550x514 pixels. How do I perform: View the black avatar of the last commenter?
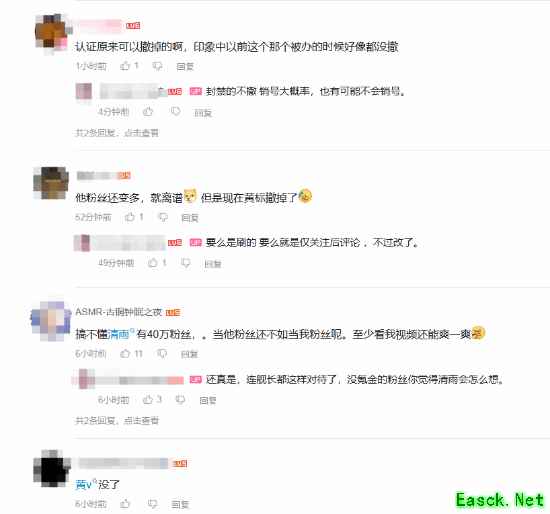(52, 468)
